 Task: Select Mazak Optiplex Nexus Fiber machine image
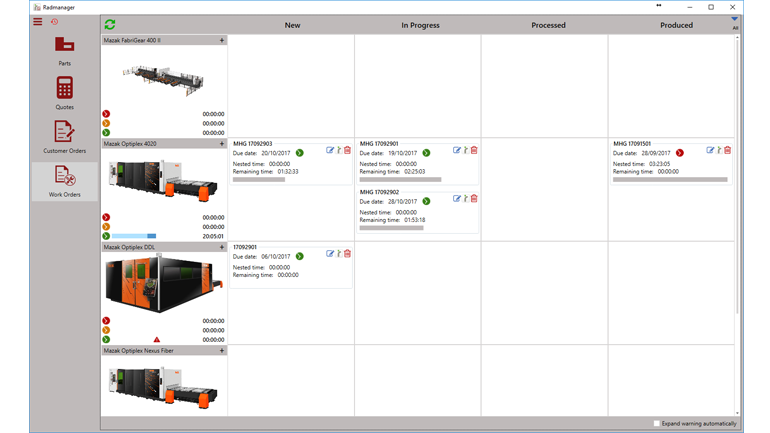tap(163, 387)
